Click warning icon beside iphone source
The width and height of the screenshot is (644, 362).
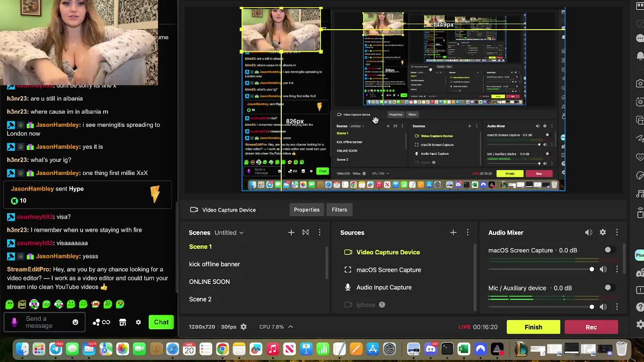tap(382, 305)
